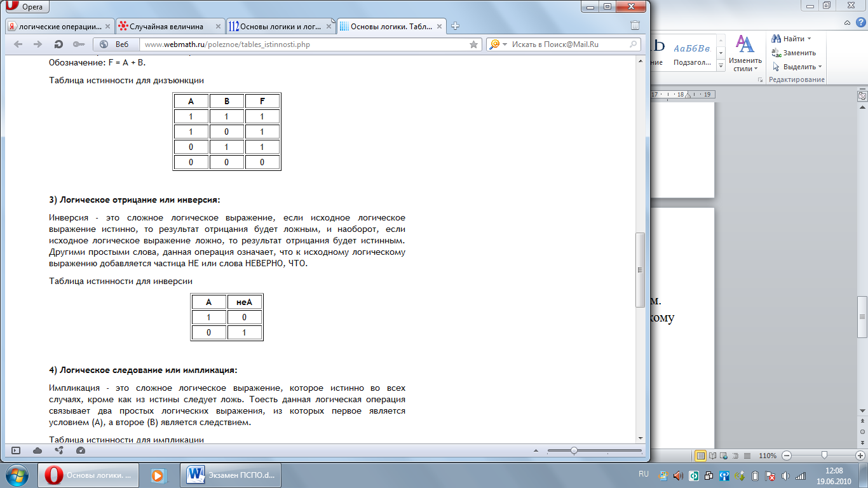Close the "Случайная величина" tab
This screenshot has height=488, width=868.
click(217, 27)
